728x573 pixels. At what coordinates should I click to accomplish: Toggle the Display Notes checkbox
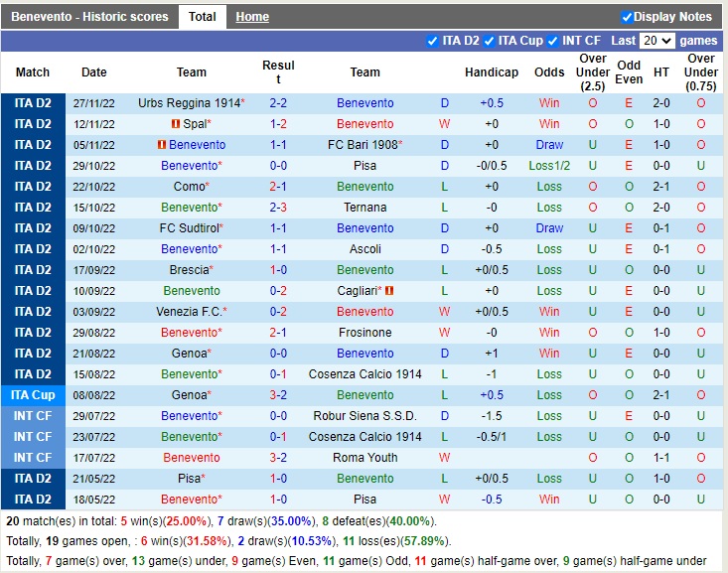[627, 17]
